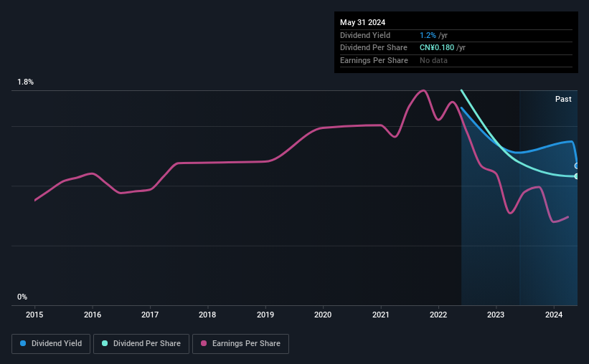589x364 pixels.
Task: Select the 2022 year on the x-axis
Action: 438,315
